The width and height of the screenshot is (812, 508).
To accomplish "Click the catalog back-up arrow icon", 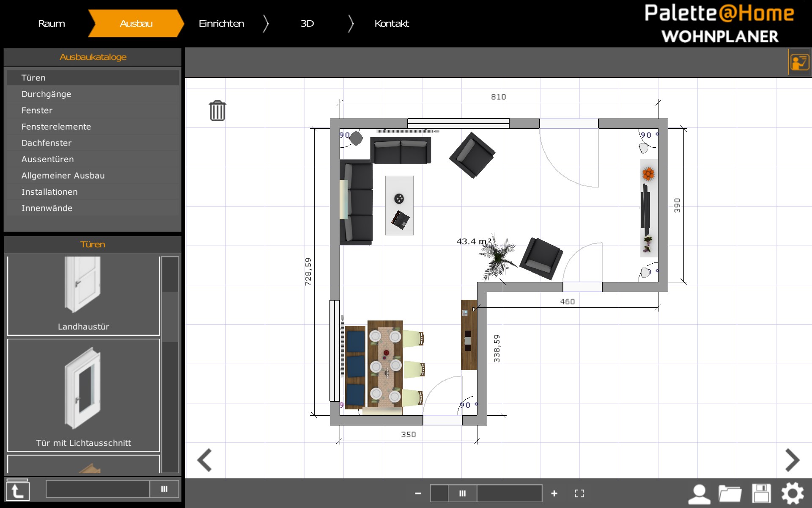I will coord(17,491).
